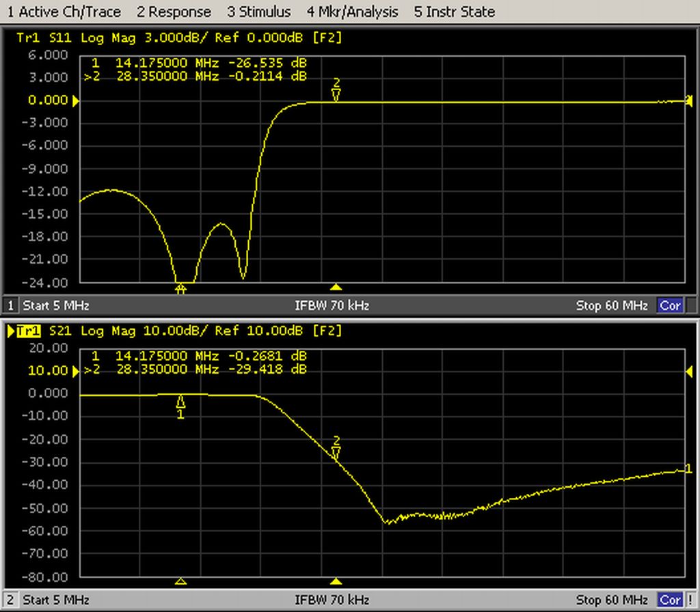This screenshot has width=700, height=612.
Task: Open the Stimulus menu
Action: (x=258, y=12)
